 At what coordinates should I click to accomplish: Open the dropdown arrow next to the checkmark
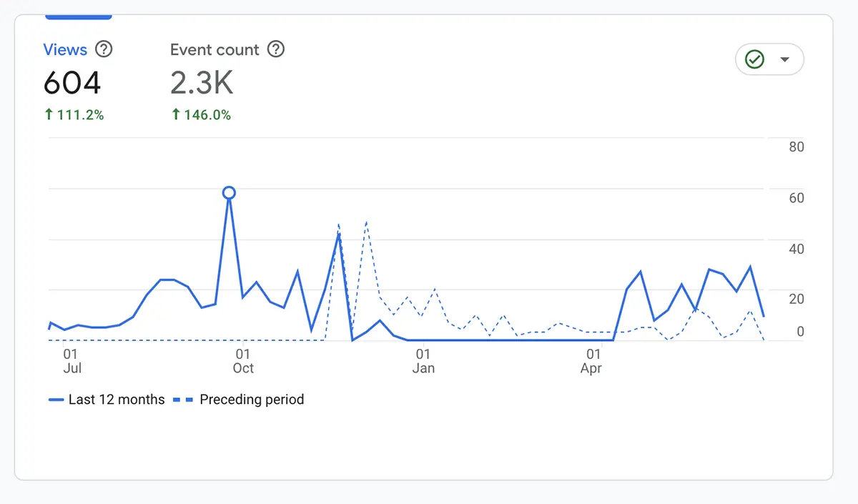(x=784, y=59)
